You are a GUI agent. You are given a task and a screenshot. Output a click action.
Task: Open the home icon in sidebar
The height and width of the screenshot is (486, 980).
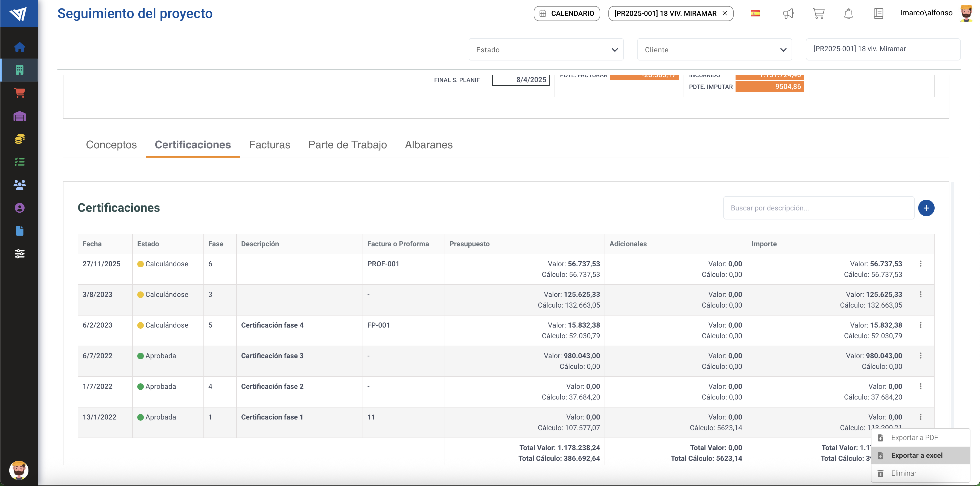click(x=19, y=47)
